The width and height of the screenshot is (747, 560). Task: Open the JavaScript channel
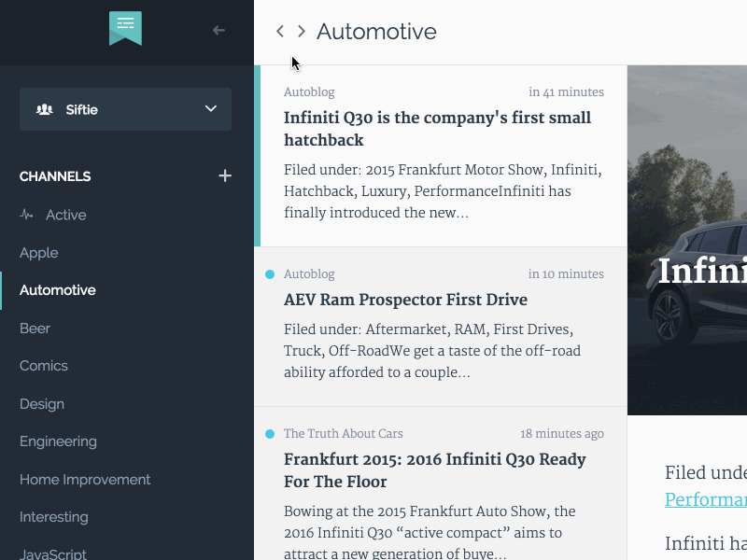tap(53, 553)
